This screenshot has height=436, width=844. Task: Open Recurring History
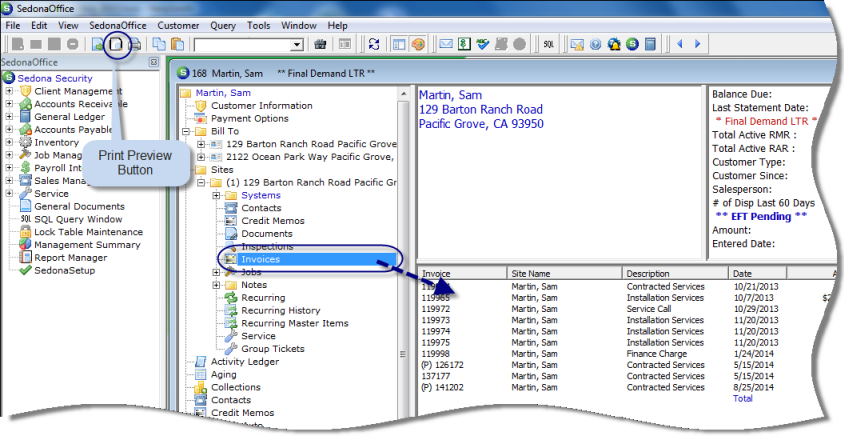[280, 311]
